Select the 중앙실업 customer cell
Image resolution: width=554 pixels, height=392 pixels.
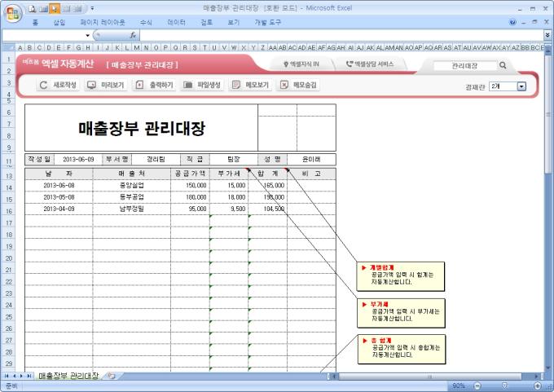click(131, 186)
